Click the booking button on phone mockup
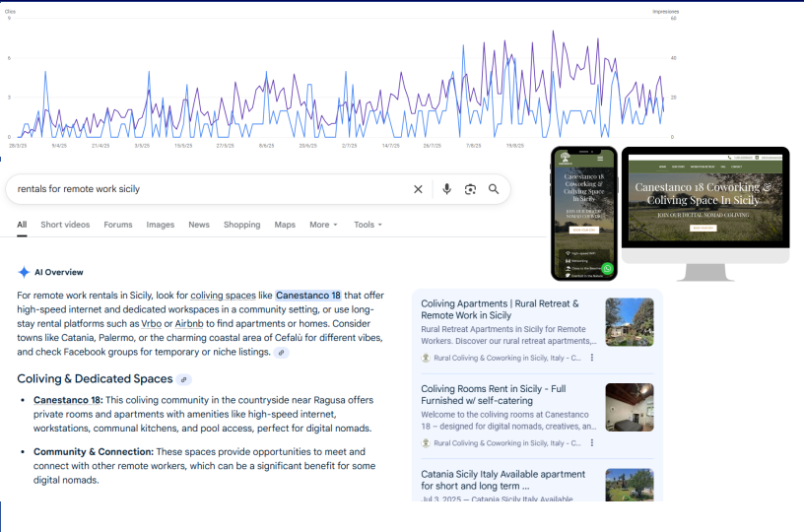 [583, 231]
